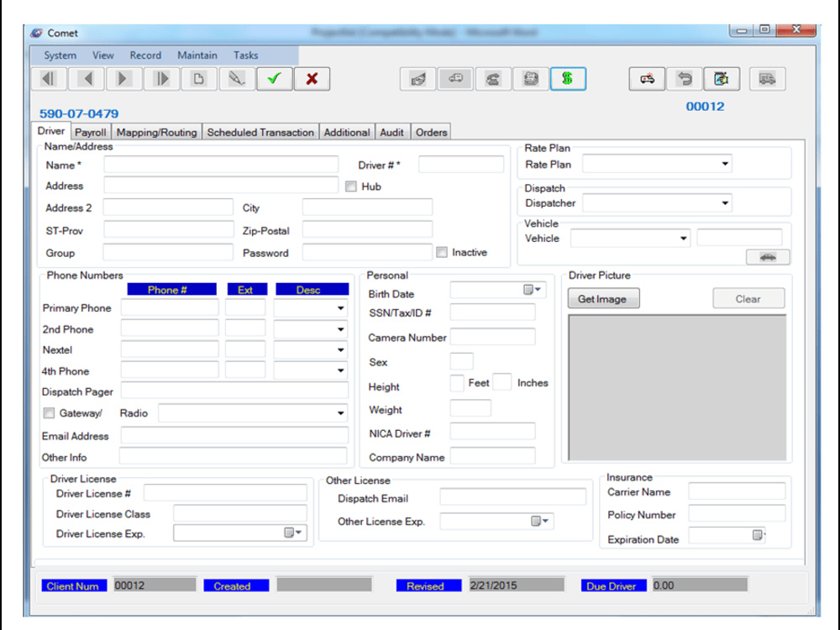Image resolution: width=840 pixels, height=630 pixels.
Task: Switch to the Scheduled Transaction tab
Action: (260, 133)
